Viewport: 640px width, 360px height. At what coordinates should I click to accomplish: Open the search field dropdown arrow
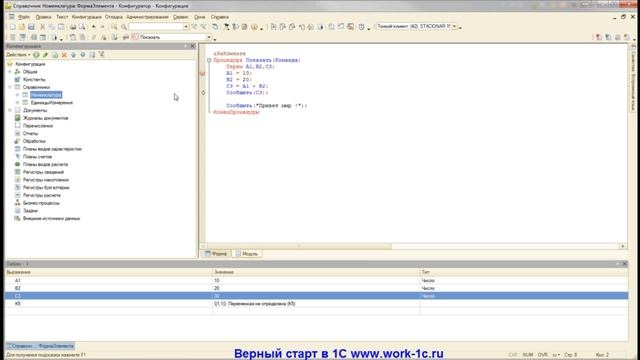coord(186,27)
